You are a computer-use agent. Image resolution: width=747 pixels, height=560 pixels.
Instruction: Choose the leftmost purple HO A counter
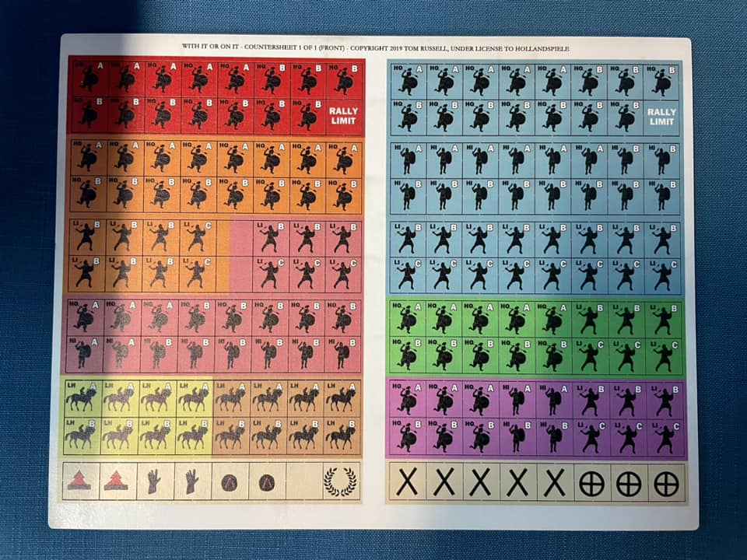pyautogui.click(x=409, y=400)
